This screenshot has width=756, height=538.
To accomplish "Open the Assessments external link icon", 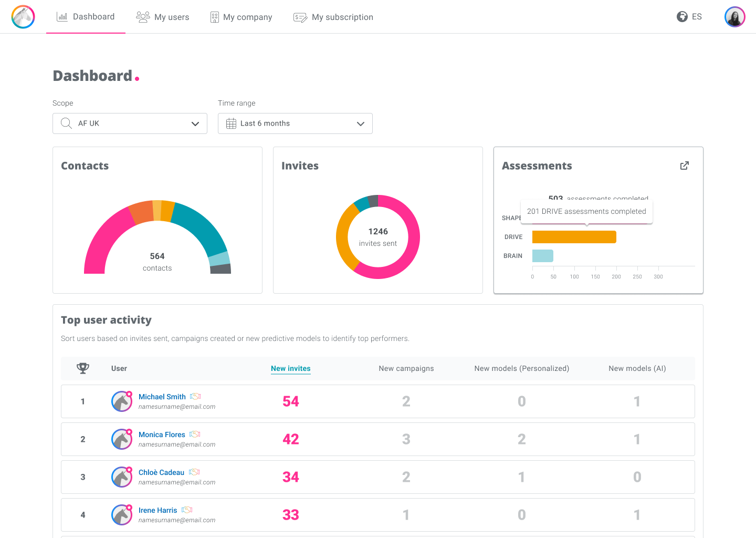I will coord(685,165).
